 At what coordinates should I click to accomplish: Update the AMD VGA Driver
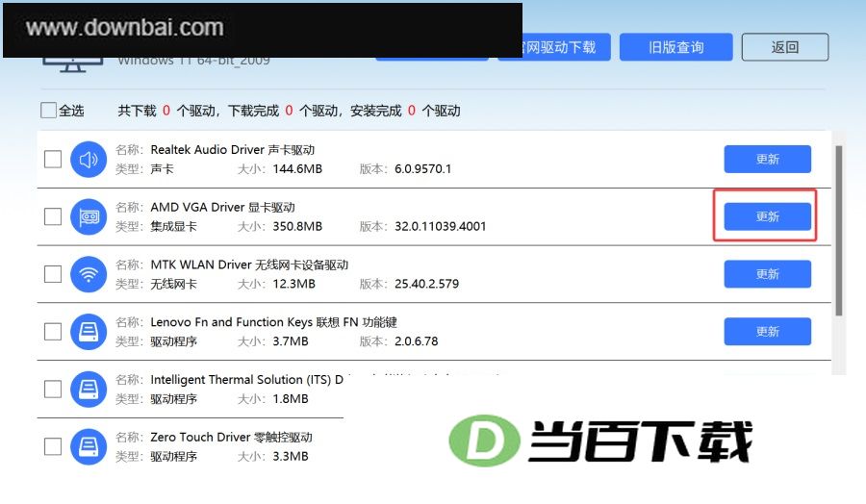(767, 216)
